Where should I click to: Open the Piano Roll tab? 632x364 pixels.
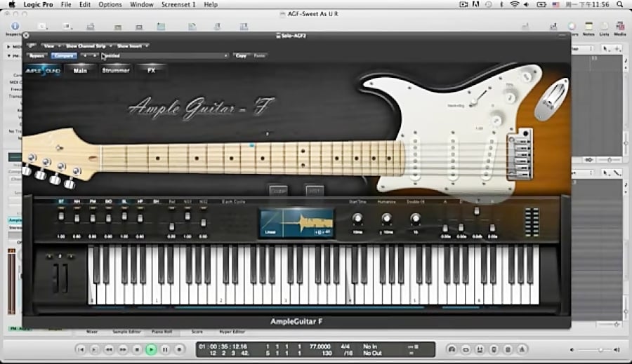click(x=162, y=332)
